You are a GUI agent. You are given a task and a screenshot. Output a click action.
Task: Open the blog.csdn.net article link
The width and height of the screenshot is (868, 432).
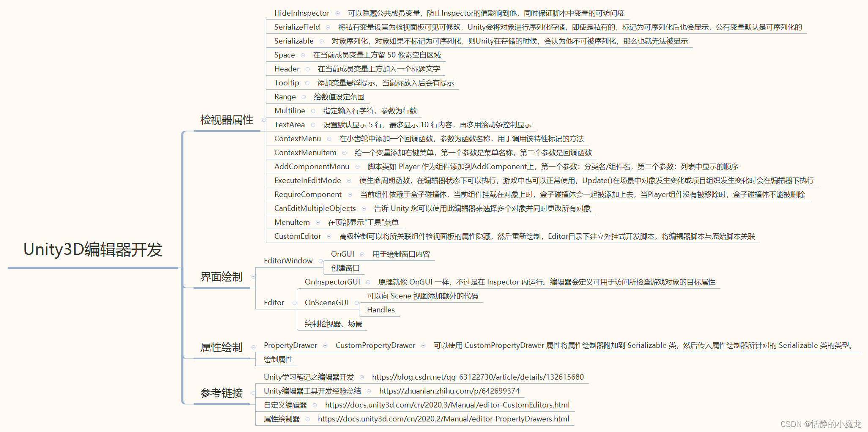coord(478,377)
